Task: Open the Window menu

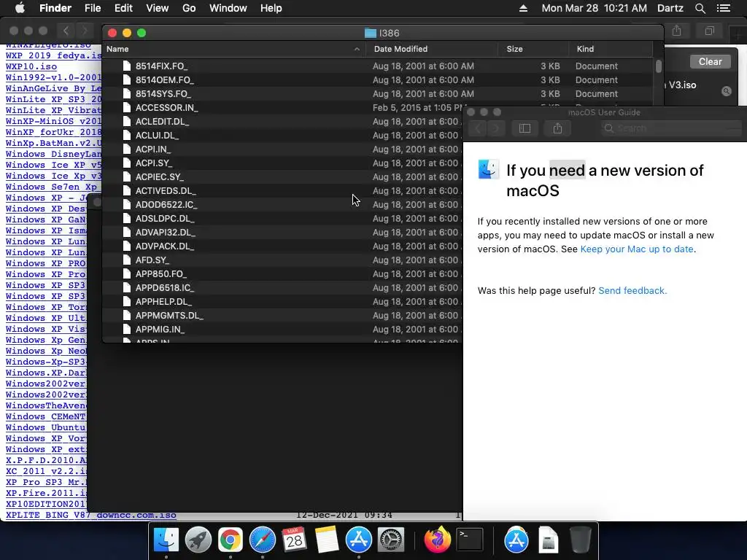Action: pyautogui.click(x=228, y=8)
